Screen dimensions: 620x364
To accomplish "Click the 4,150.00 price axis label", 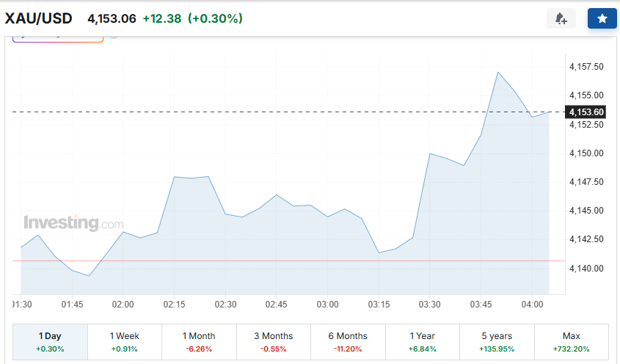I will [586, 153].
